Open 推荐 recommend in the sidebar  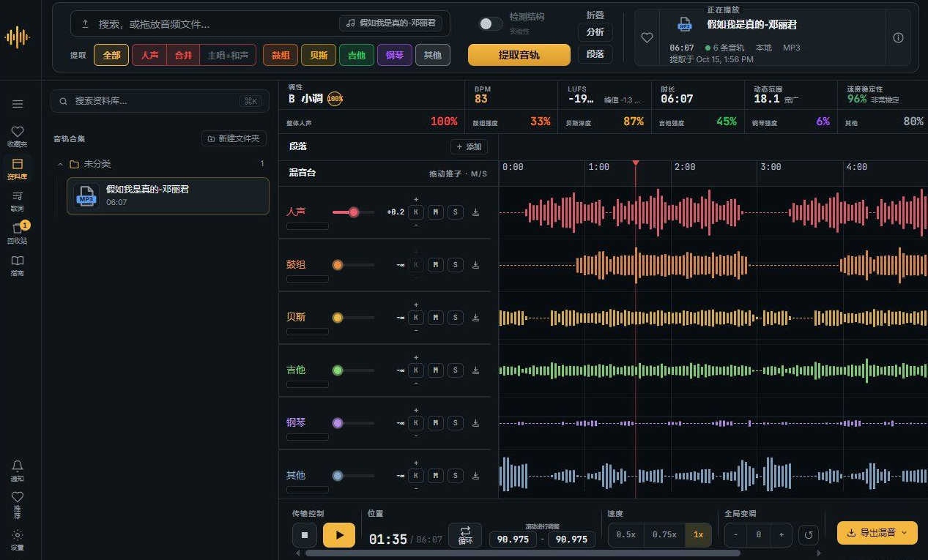click(18, 505)
